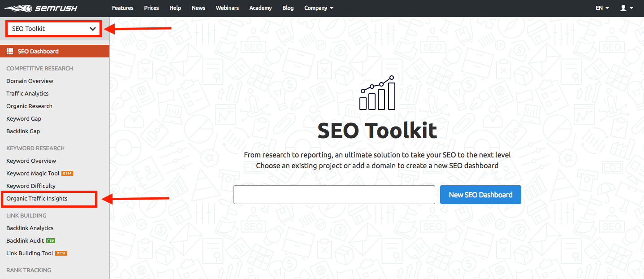Select Domain Overview in the sidebar
This screenshot has width=644, height=279.
(x=30, y=81)
